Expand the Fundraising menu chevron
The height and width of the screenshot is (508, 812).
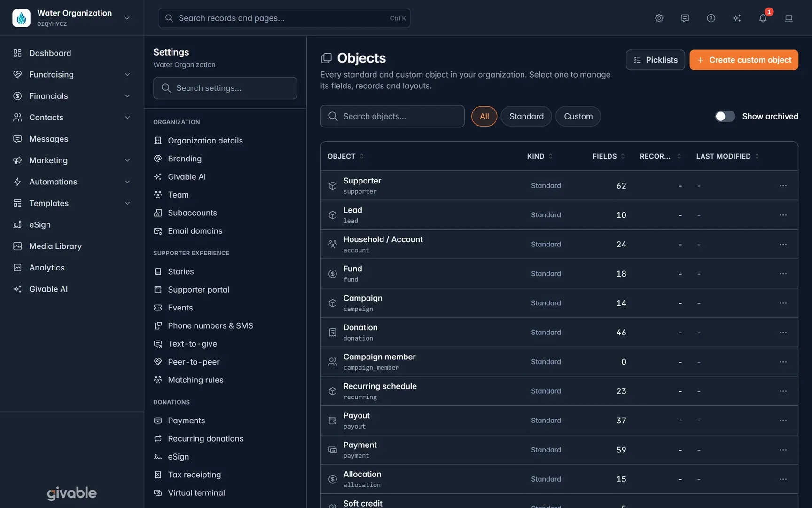[x=127, y=74]
